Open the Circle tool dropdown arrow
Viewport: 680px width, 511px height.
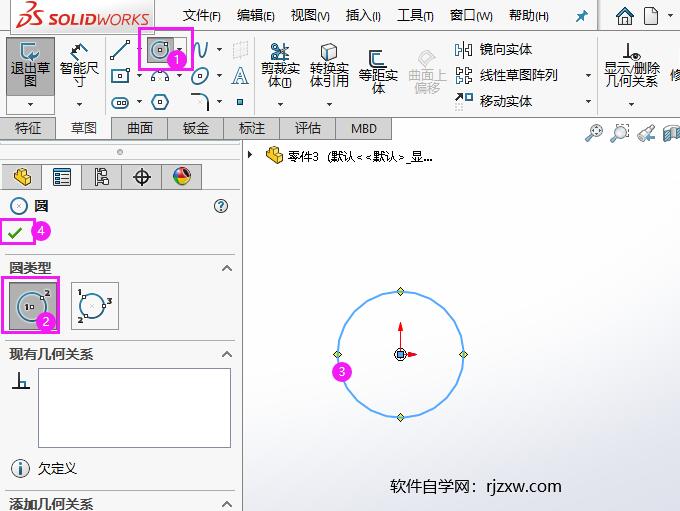point(179,49)
